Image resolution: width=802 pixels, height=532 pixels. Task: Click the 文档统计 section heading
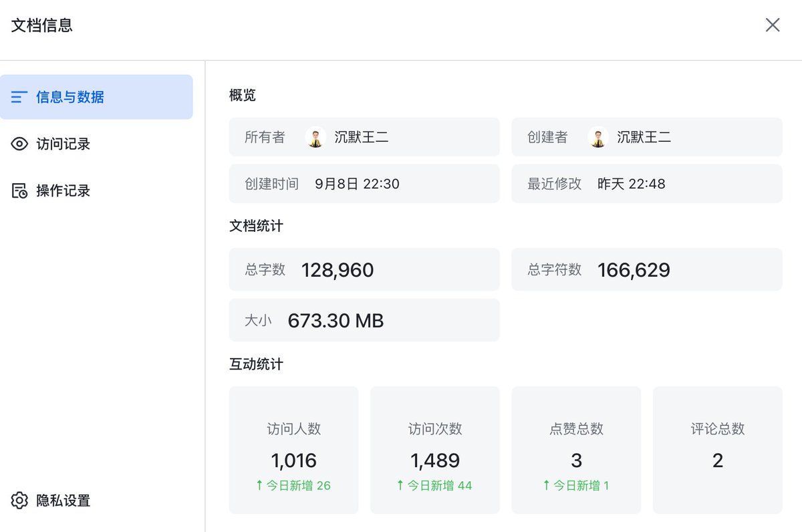click(256, 226)
